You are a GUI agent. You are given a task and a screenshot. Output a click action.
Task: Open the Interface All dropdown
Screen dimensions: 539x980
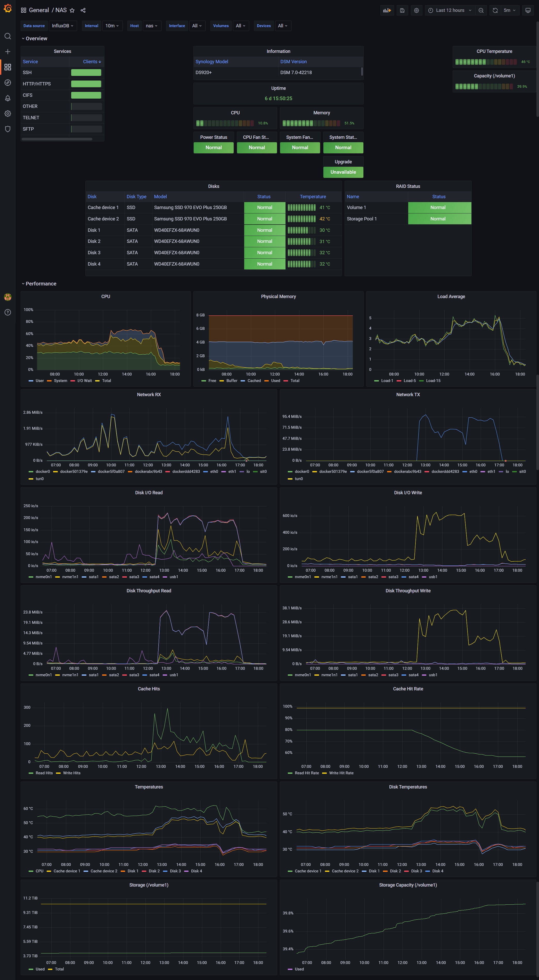[197, 26]
